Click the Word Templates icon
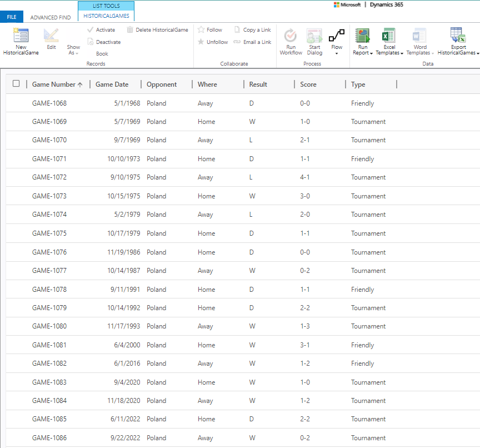Screen dimensions: 480x448 click(x=419, y=35)
